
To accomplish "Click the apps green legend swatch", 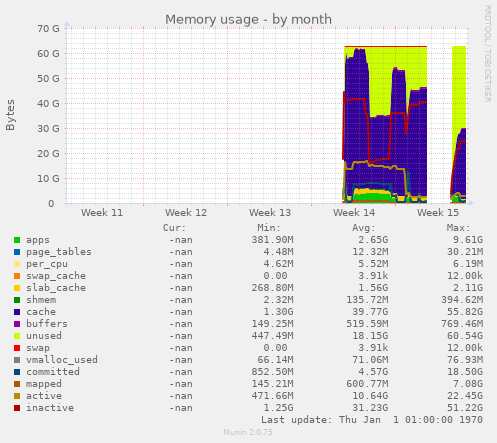I will [x=17, y=240].
